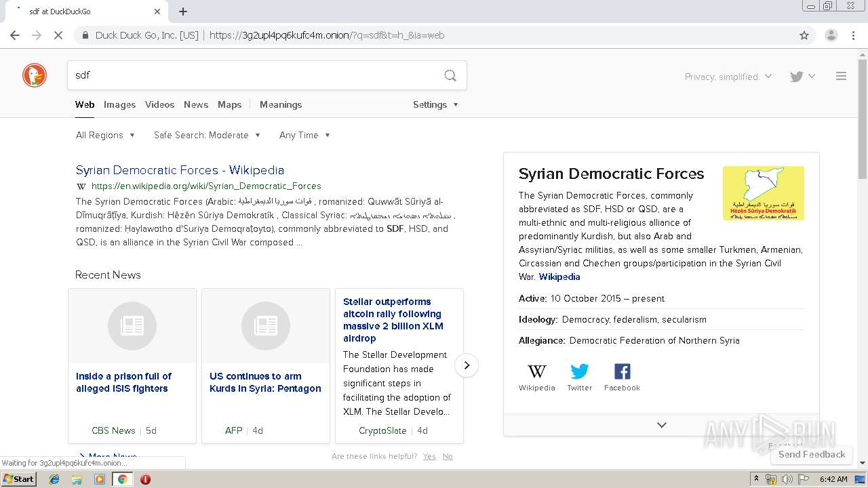868x488 pixels.
Task: Close the sdf at DuckDuckGo tab
Action: point(157,12)
